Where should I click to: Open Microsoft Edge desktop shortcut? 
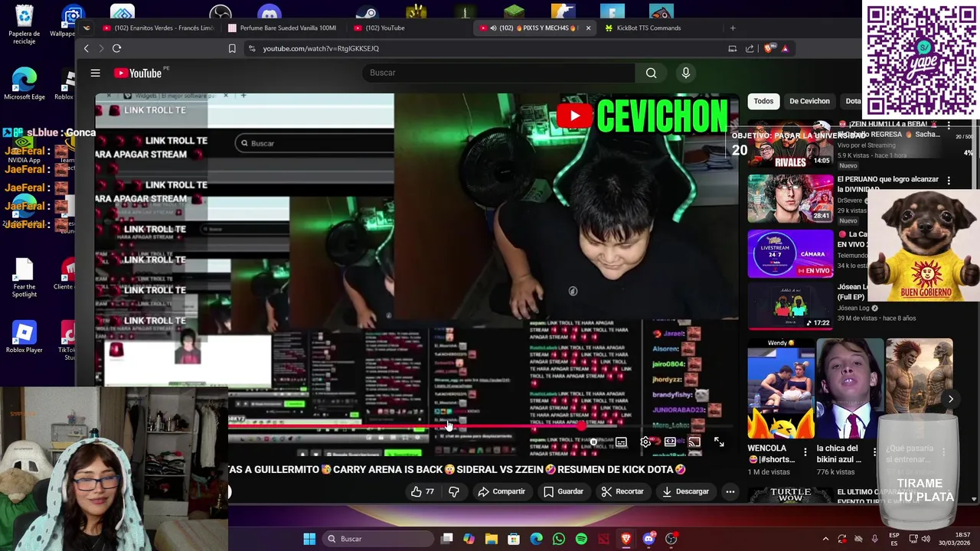click(x=24, y=84)
